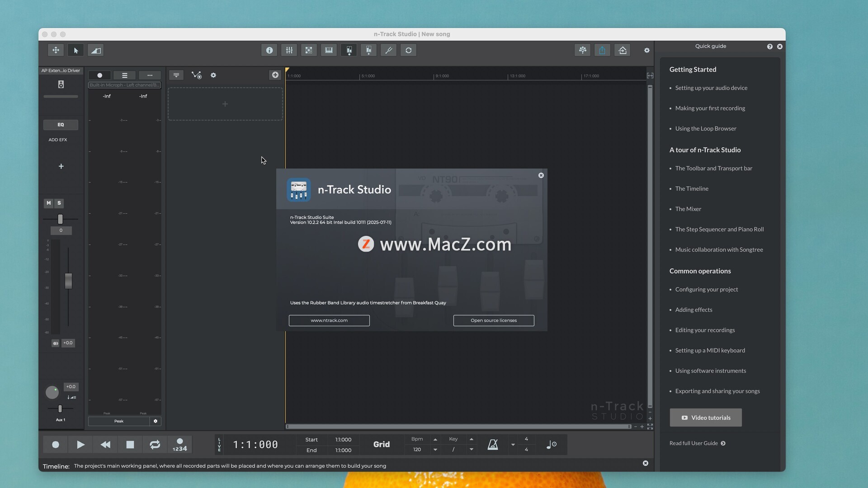Click the Key up arrow
Image resolution: width=868 pixels, height=488 pixels.
pyautogui.click(x=472, y=439)
